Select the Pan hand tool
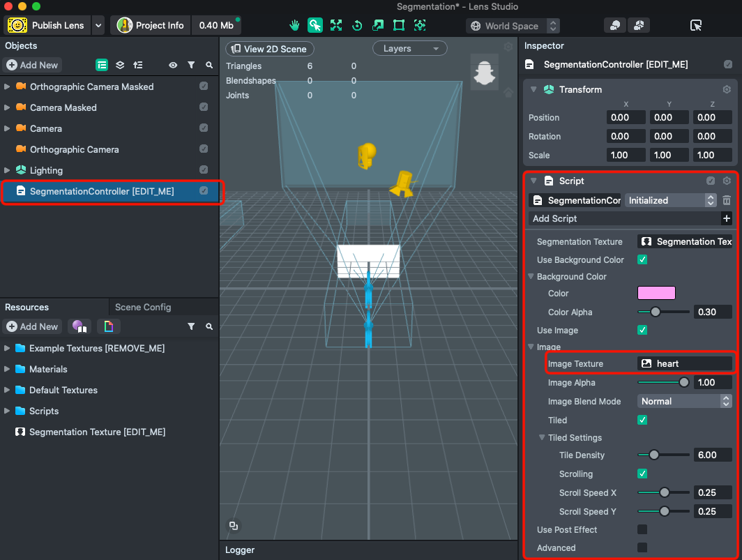 [x=294, y=26]
